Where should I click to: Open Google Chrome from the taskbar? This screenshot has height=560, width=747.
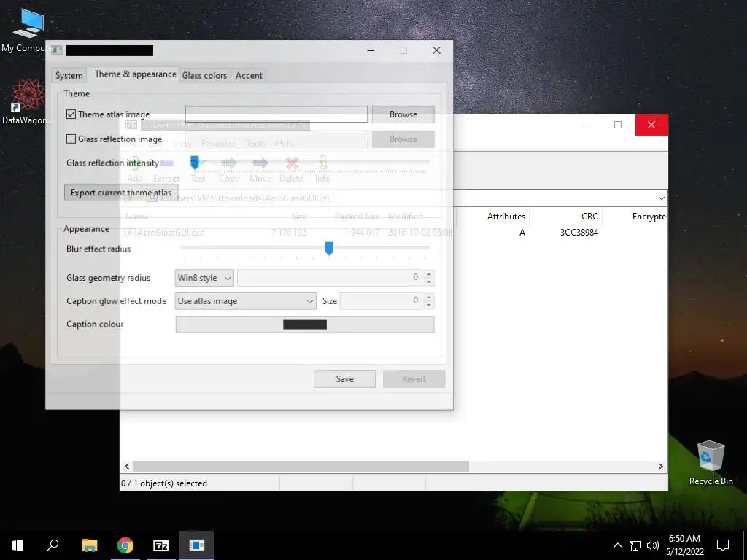pyautogui.click(x=125, y=545)
